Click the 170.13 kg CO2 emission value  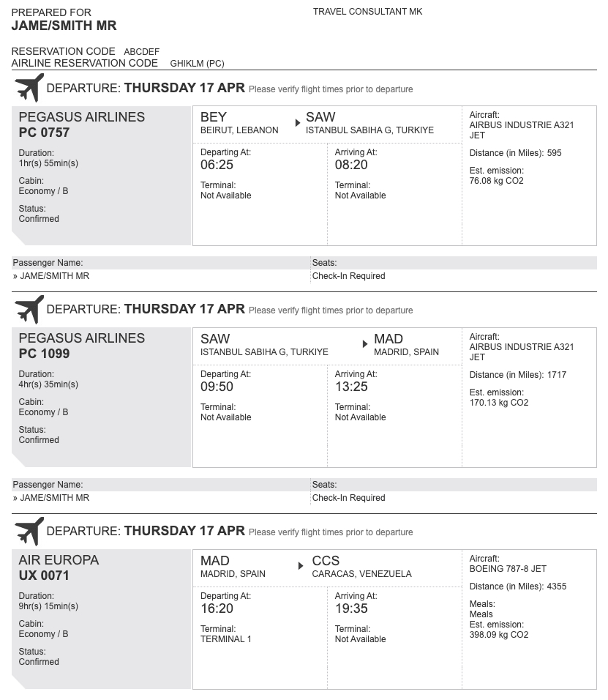click(x=498, y=403)
